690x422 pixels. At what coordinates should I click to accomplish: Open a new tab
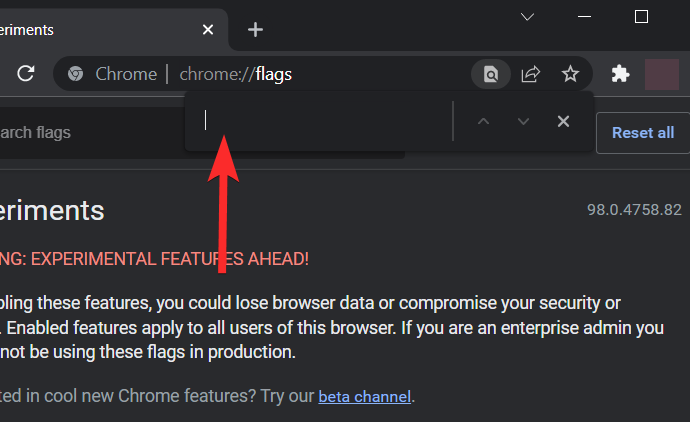tap(255, 29)
